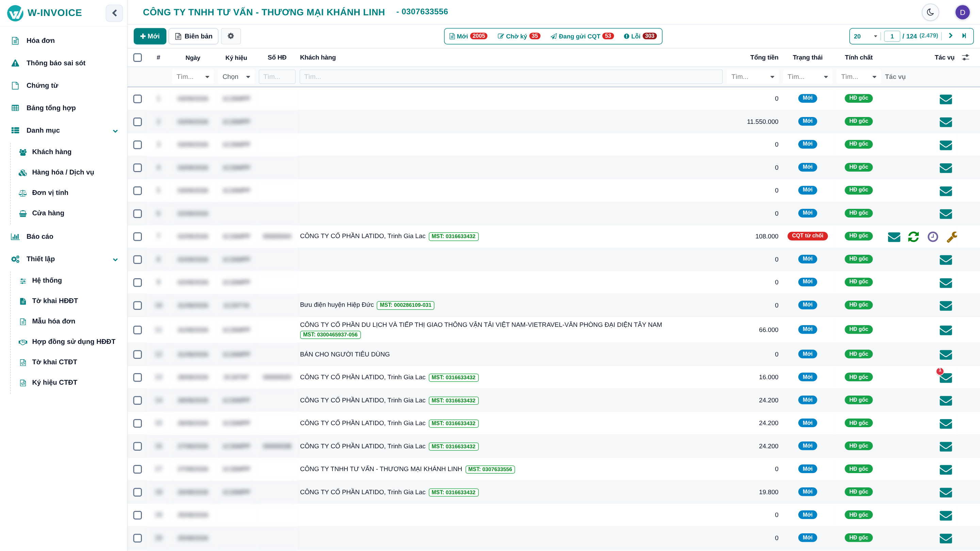Send mail for the KHÁNH LINH MST 0307633556 row
This screenshot has width=980, height=551.
[946, 470]
